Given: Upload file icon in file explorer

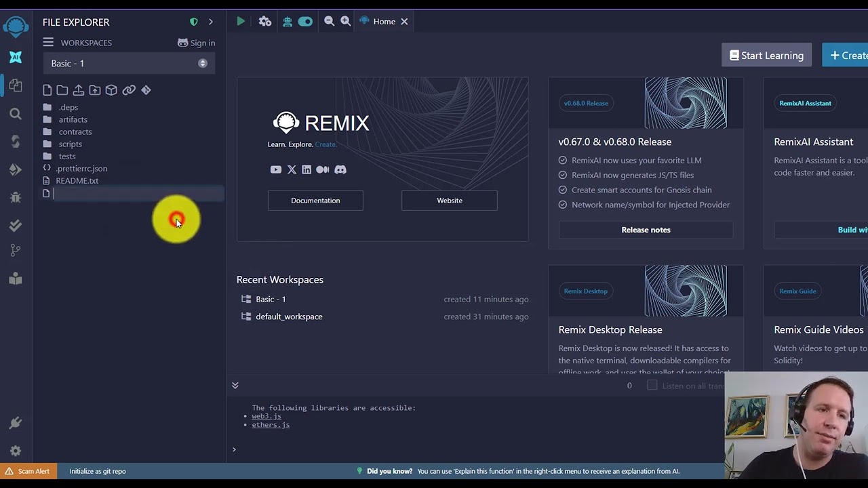Looking at the screenshot, I should pyautogui.click(x=79, y=90).
